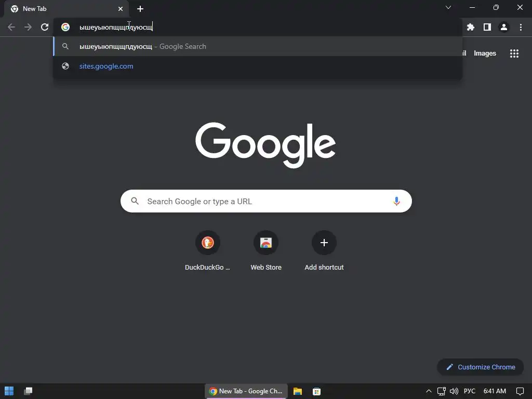Select the sites.google.com suggestion
Screen dimensions: 532x399
[258, 66]
